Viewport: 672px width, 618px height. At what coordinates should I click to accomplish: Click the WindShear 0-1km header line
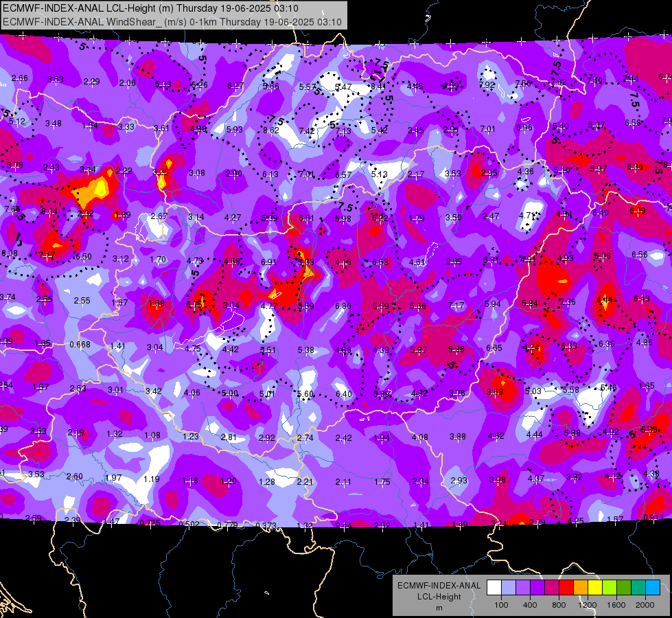coord(172,22)
